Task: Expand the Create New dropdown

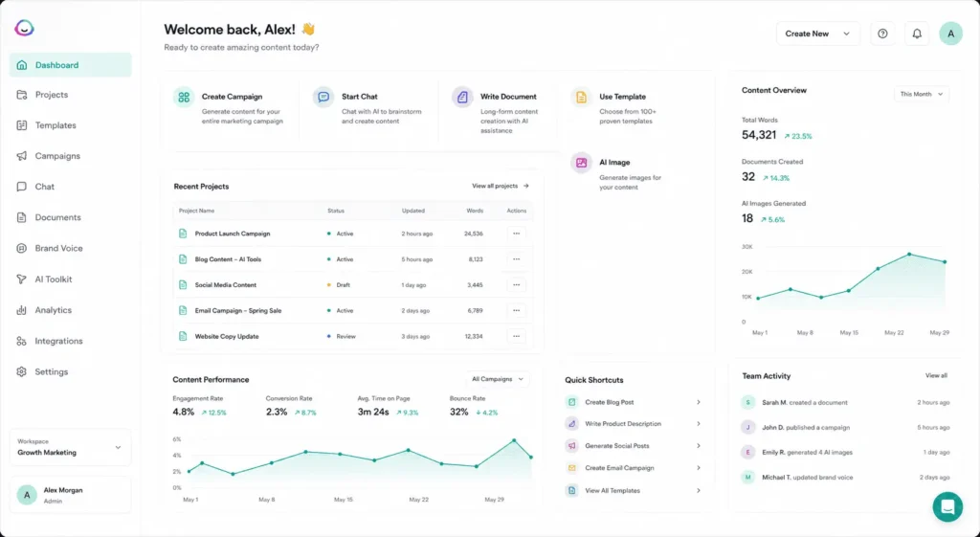Action: click(817, 34)
